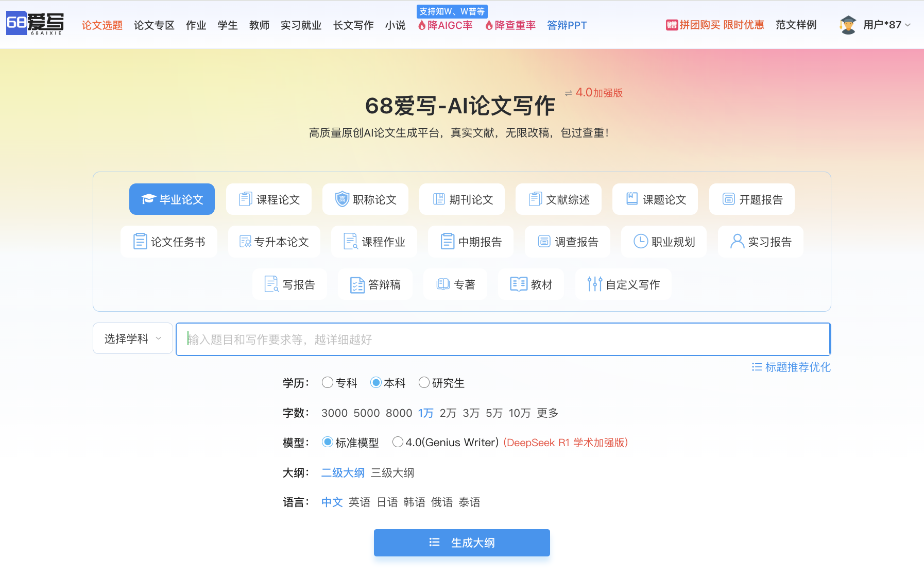Click the 答辩稿 checklist icon

tap(357, 284)
